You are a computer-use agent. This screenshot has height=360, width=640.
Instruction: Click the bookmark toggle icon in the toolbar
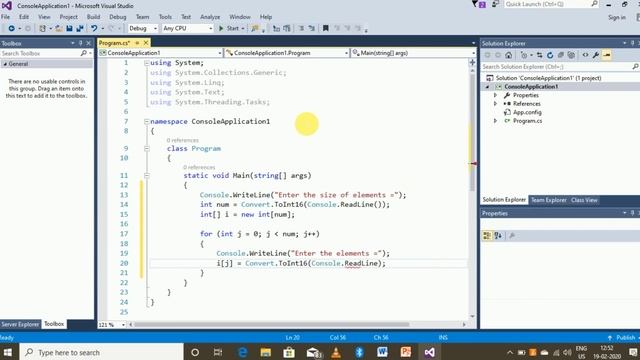click(x=326, y=28)
